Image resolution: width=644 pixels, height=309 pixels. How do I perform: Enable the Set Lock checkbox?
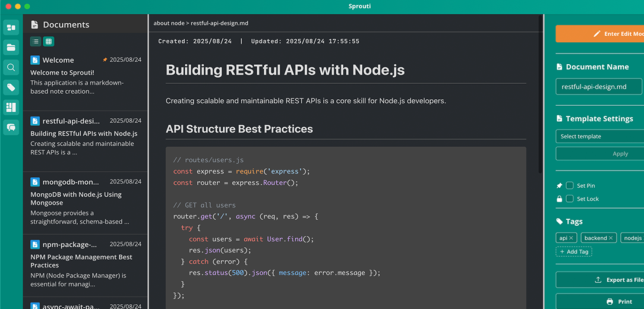tap(570, 199)
